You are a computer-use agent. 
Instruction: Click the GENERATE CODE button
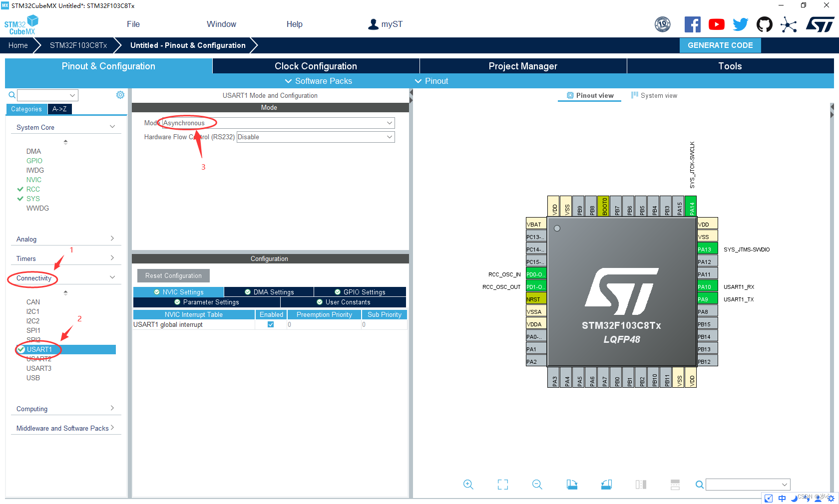point(720,45)
